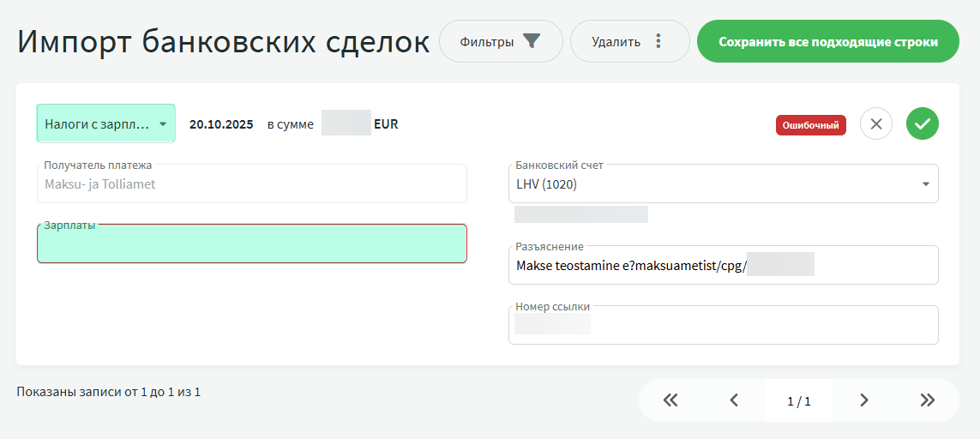
Task: Click the red Ошибочный status badge
Action: [x=810, y=125]
